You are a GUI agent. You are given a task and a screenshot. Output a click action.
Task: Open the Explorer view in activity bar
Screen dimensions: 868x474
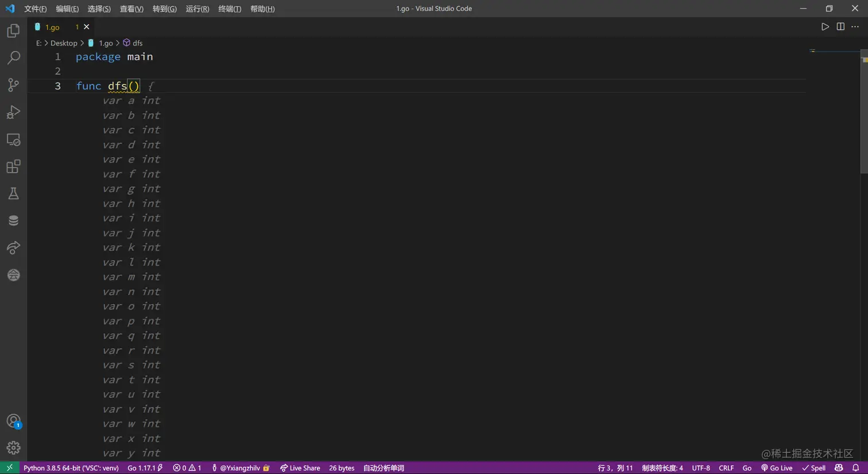coord(13,30)
